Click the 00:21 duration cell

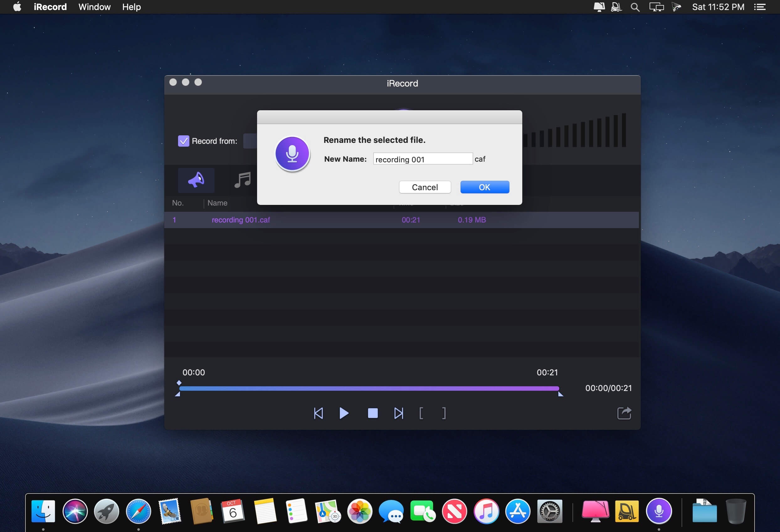411,220
